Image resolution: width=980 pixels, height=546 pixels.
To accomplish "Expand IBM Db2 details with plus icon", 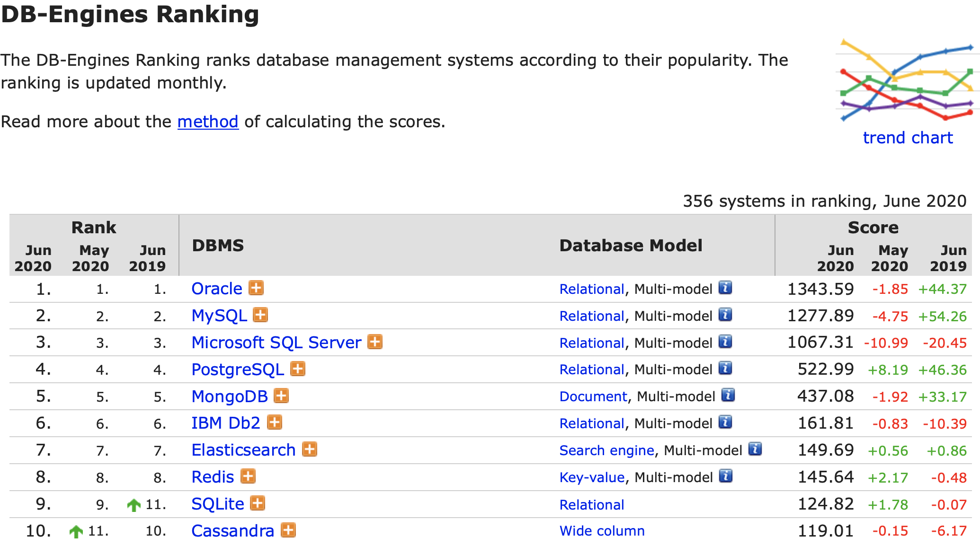I will [275, 422].
